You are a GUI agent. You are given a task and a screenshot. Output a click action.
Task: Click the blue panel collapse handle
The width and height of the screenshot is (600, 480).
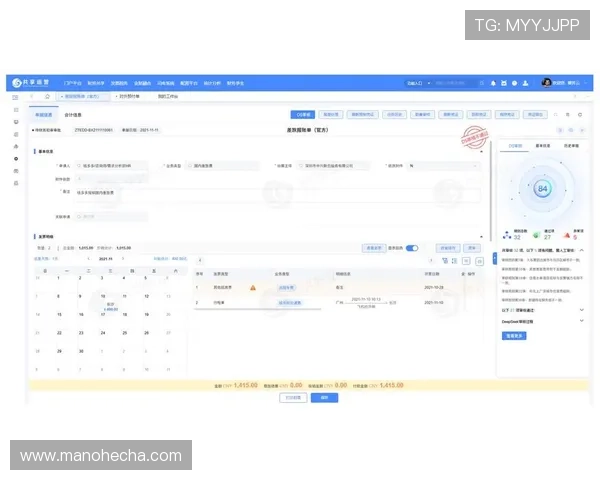coord(493,257)
